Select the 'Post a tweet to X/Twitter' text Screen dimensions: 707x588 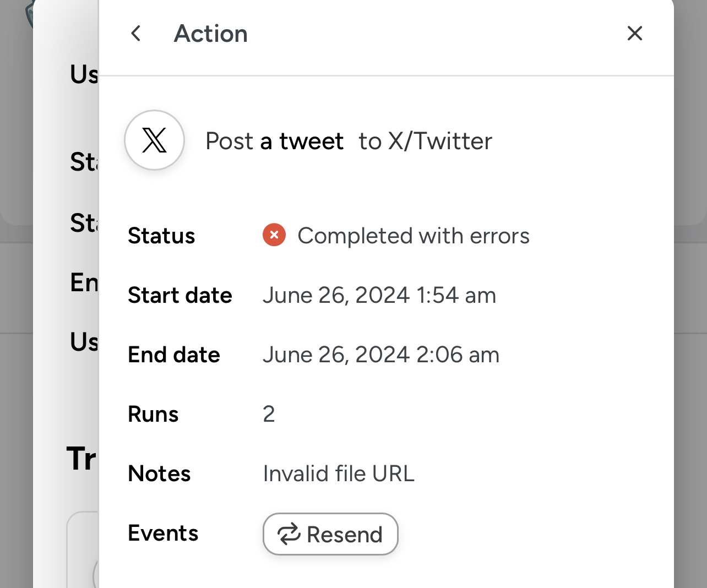pos(349,141)
